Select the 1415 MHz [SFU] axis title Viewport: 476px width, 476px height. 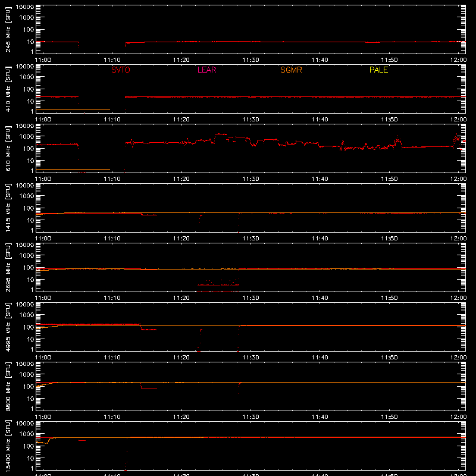pos(8,208)
